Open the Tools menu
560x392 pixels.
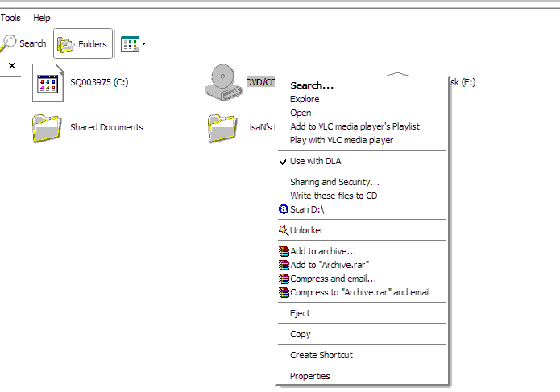[x=10, y=18]
